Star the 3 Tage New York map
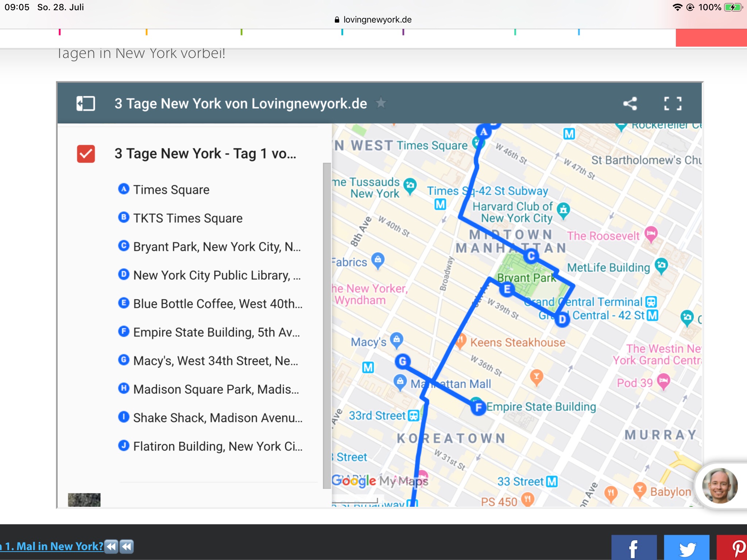The width and height of the screenshot is (747, 560). click(381, 103)
